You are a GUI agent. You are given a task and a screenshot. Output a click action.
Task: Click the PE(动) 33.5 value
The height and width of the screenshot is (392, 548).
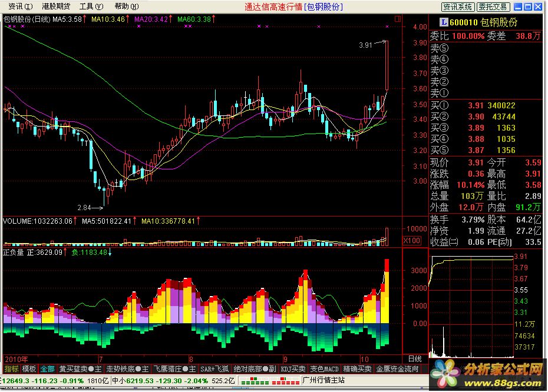coord(533,242)
